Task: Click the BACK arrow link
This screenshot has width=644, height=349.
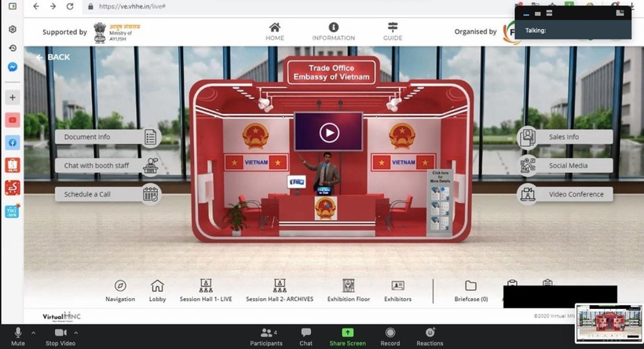Action: [53, 57]
